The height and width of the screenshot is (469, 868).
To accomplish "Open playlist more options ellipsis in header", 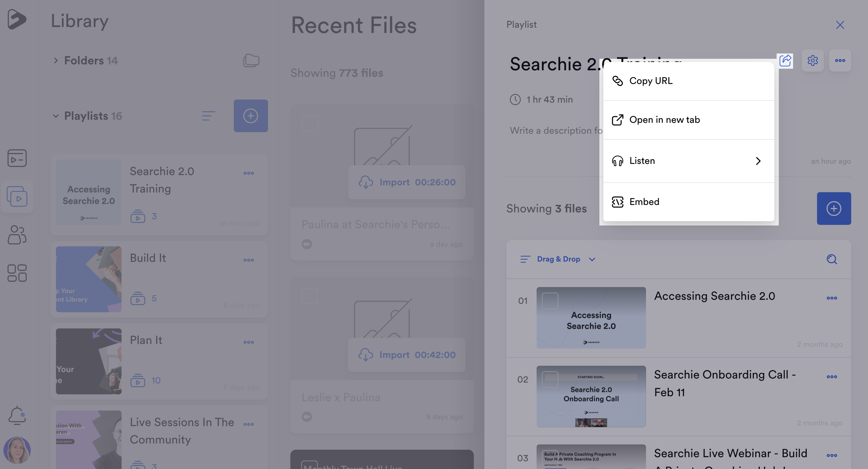I will click(840, 60).
